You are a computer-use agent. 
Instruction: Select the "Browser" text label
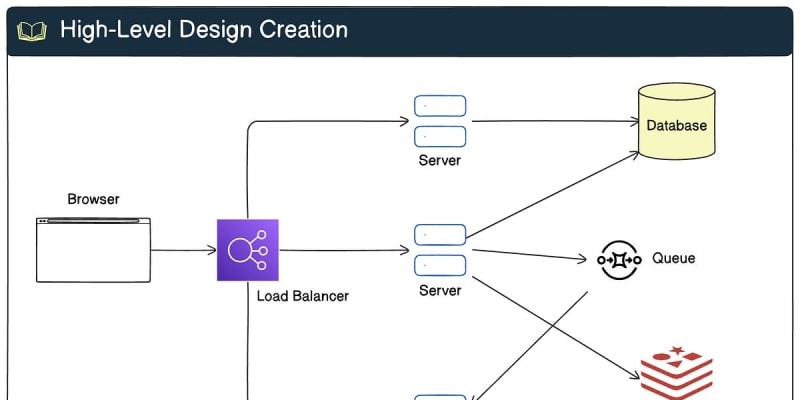pyautogui.click(x=93, y=199)
